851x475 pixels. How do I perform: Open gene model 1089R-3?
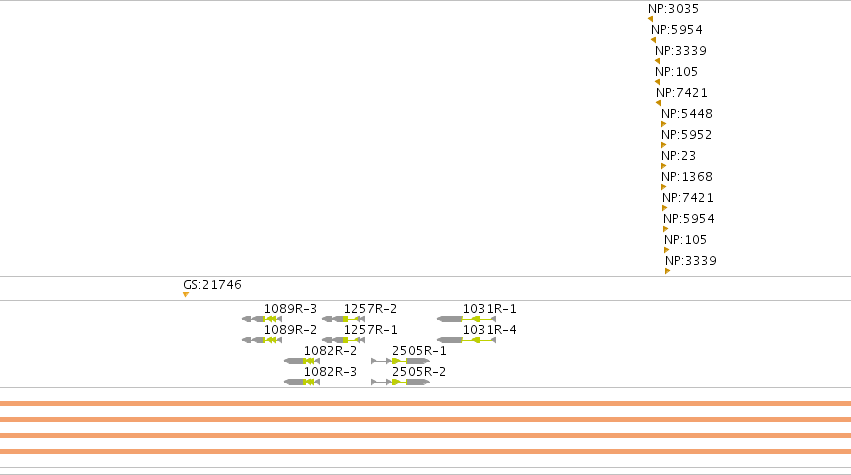262,319
